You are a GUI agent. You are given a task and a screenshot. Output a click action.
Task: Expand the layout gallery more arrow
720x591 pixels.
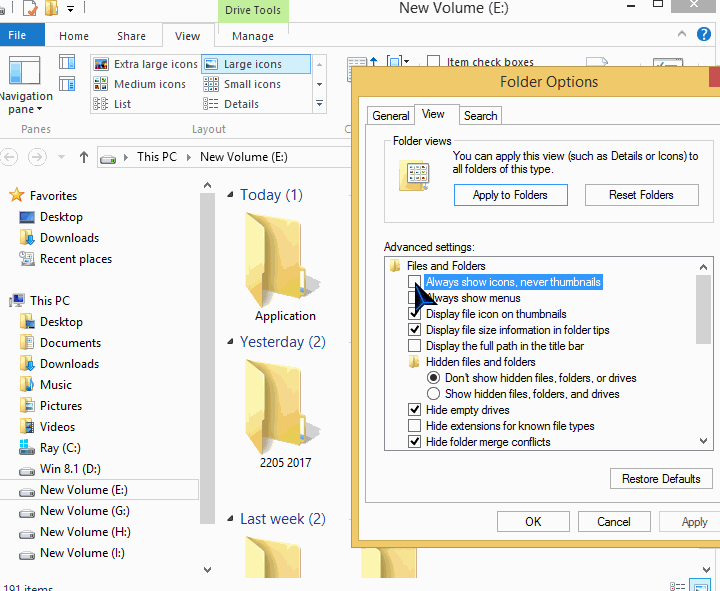click(x=319, y=104)
